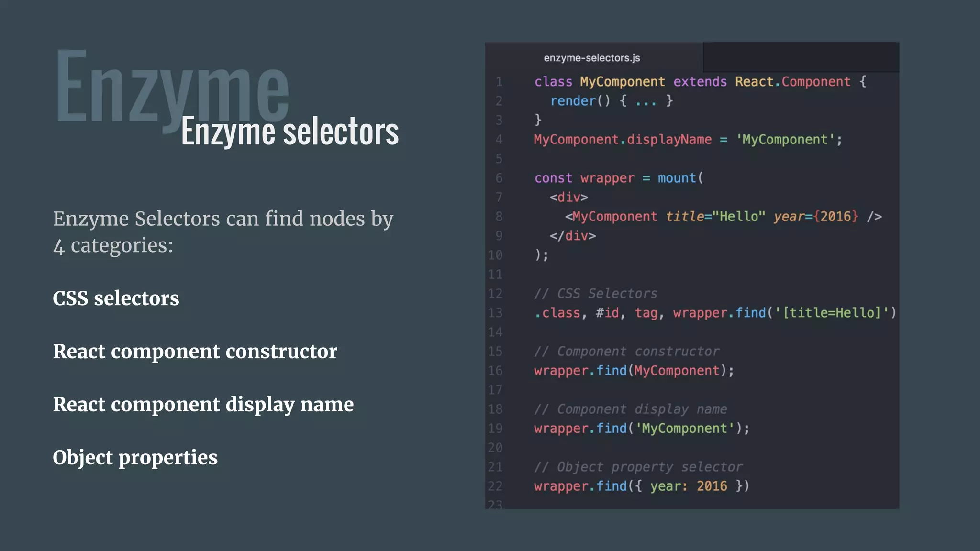Click "React component constructor" heading

click(195, 352)
